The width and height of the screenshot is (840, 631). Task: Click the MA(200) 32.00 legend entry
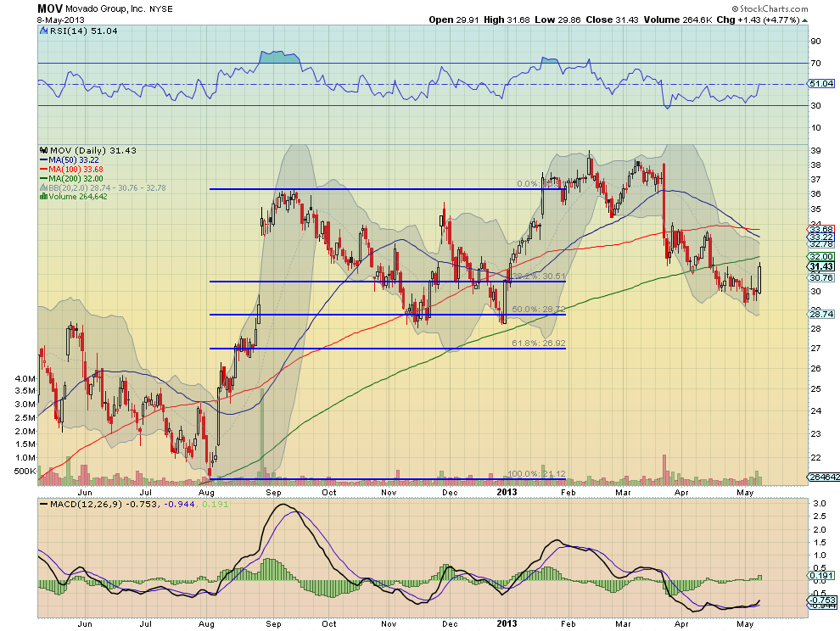click(76, 178)
